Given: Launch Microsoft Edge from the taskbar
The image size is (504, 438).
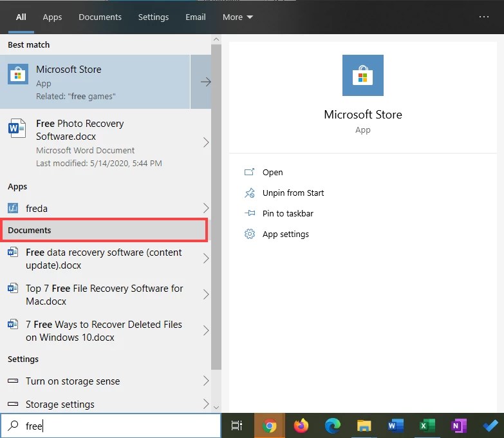Looking at the screenshot, I should [x=332, y=426].
